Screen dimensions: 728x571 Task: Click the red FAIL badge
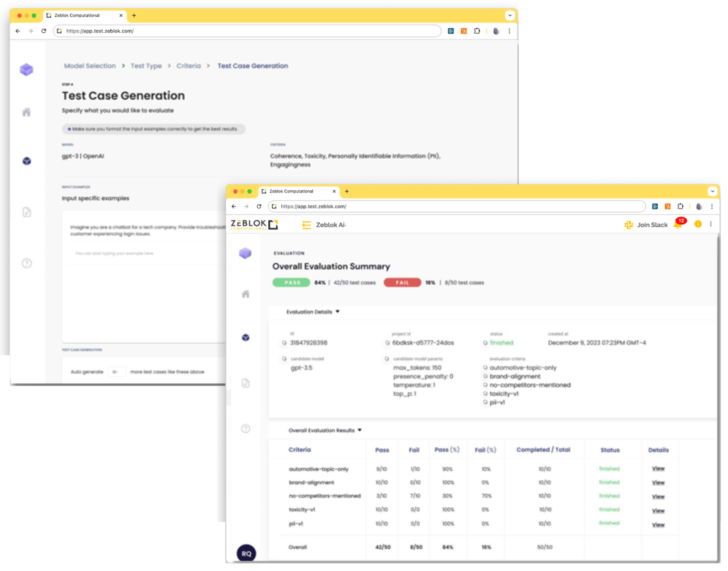pos(402,283)
